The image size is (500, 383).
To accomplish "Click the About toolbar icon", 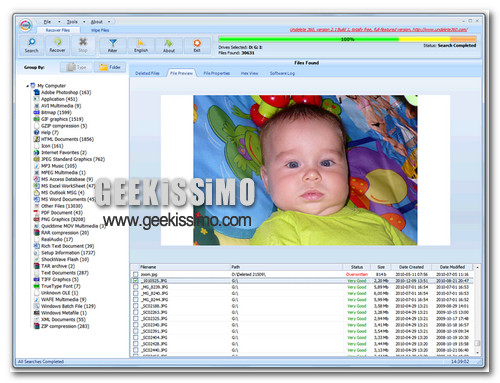I will pos(169,45).
